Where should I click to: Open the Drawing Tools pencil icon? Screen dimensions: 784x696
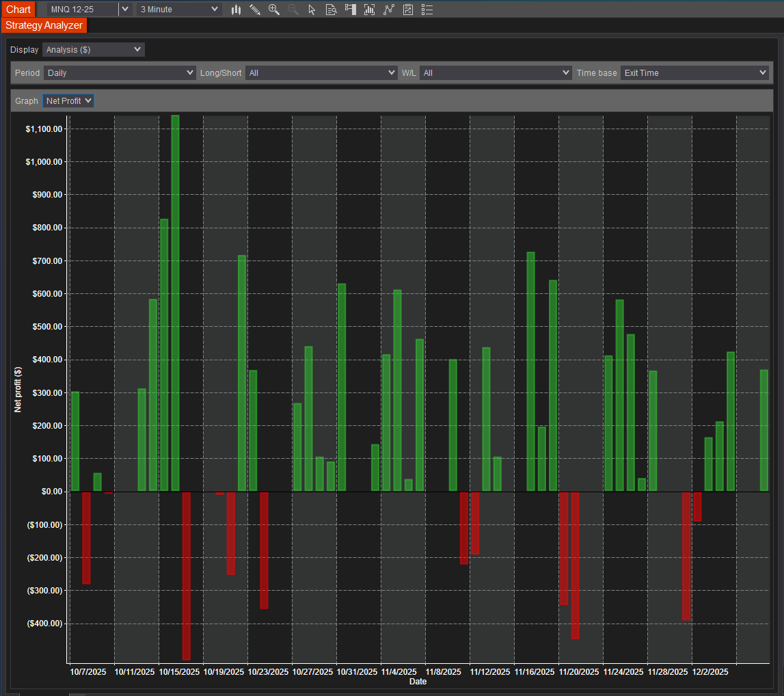coord(255,10)
